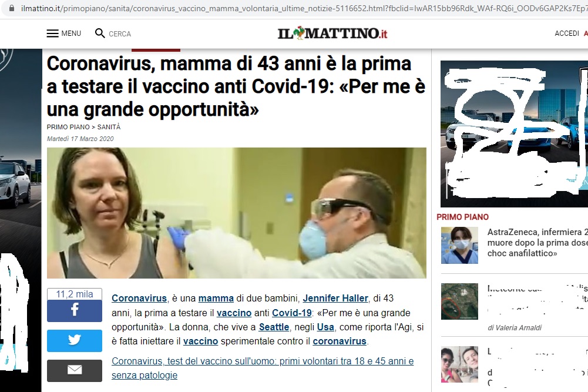Open the PRIMO PIANO breadcrumb
The height and width of the screenshot is (392, 588).
(x=68, y=127)
